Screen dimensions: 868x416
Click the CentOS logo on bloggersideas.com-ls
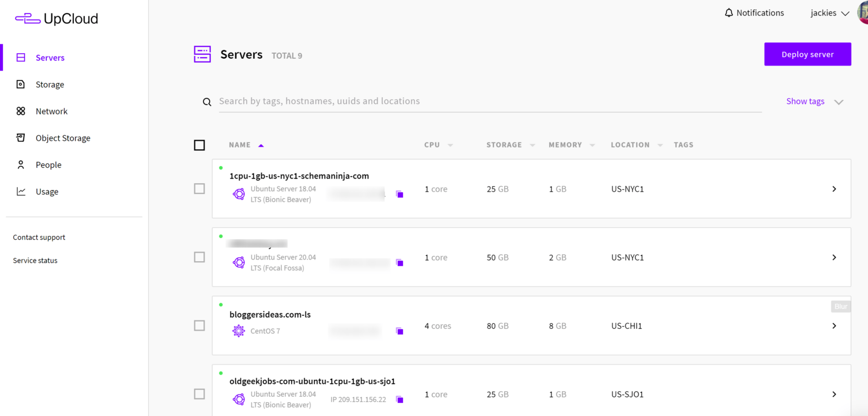[239, 331]
